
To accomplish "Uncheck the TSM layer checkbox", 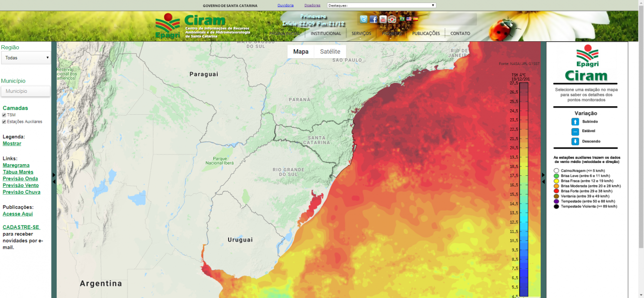I will coord(4,115).
